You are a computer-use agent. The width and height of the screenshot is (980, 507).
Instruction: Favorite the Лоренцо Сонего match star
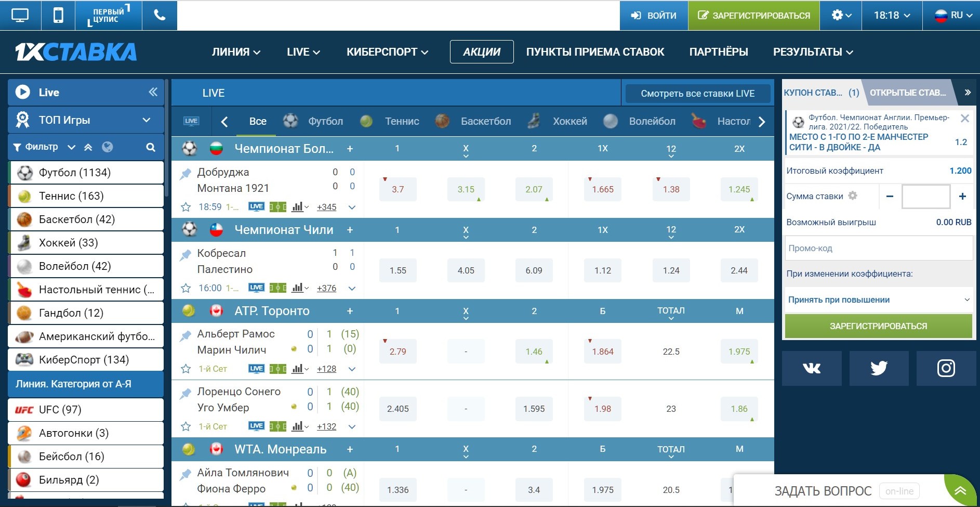click(186, 426)
